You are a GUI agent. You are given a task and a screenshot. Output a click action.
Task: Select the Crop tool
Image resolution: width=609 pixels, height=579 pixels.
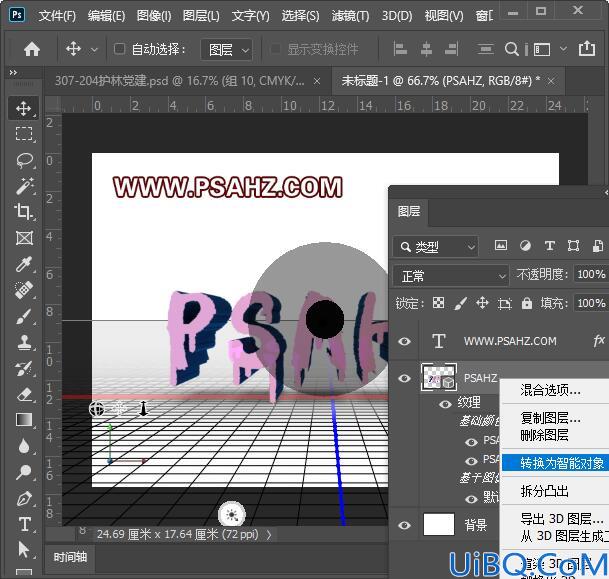click(24, 212)
